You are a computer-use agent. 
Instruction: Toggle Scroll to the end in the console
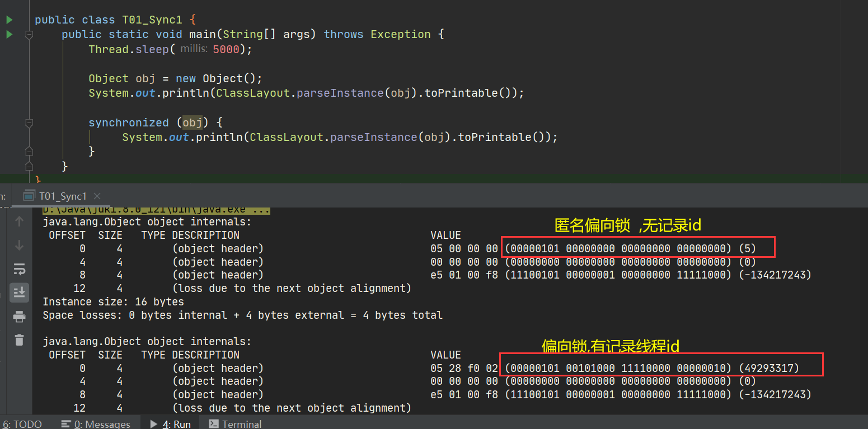[20, 292]
